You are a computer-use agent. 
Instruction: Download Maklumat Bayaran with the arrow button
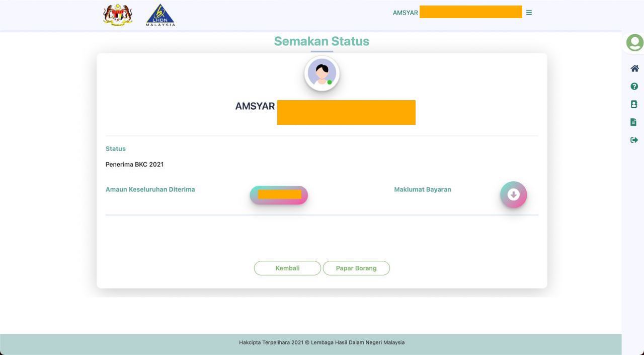pos(513,195)
